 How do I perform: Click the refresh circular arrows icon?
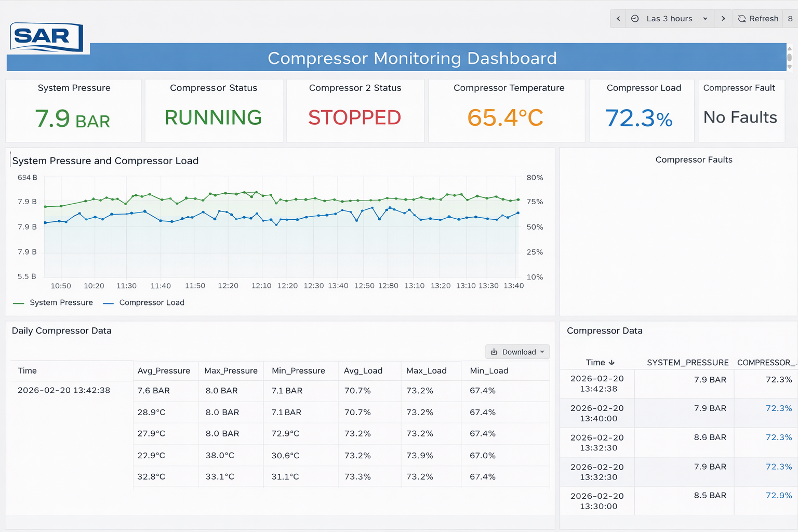[742, 19]
